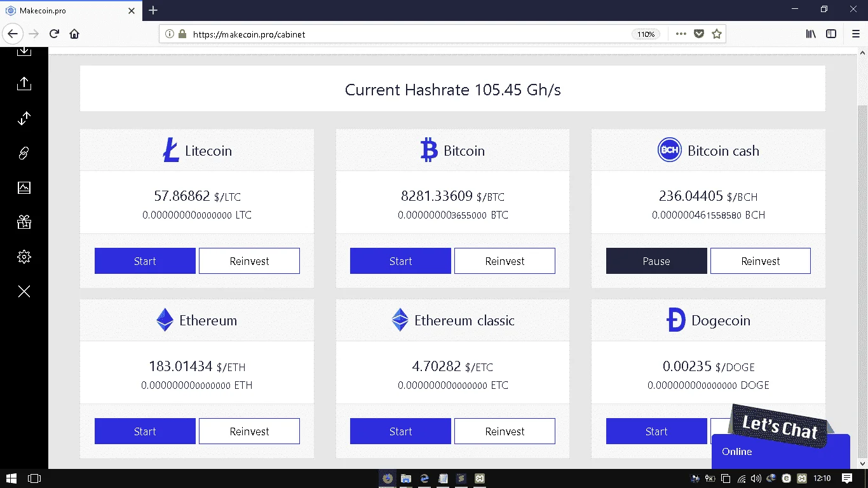The image size is (868, 488).
Task: Start Ethereum classic mining
Action: click(x=400, y=431)
